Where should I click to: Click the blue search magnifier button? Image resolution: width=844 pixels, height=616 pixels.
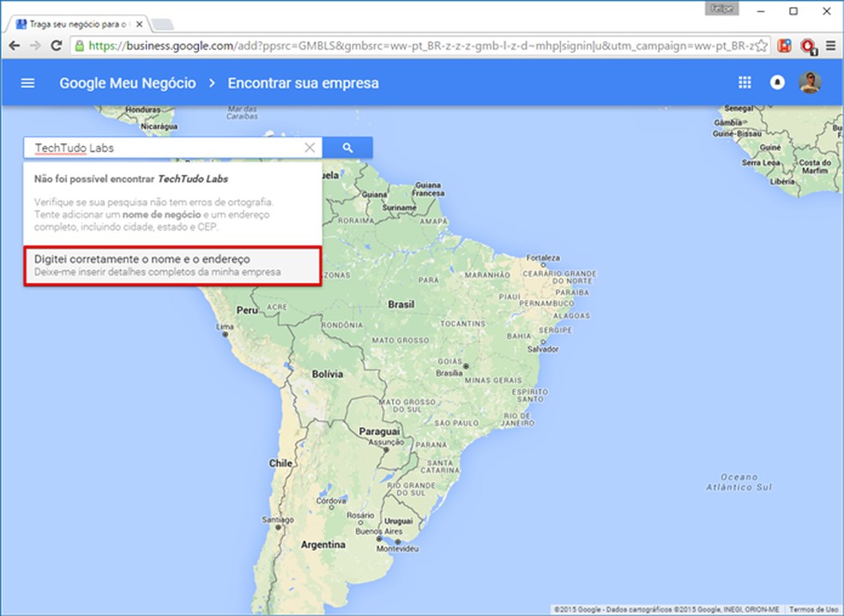(x=347, y=148)
